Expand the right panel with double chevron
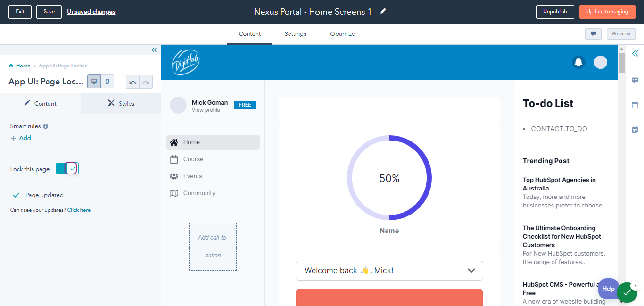Screen dimensions: 644x306 (x=635, y=53)
